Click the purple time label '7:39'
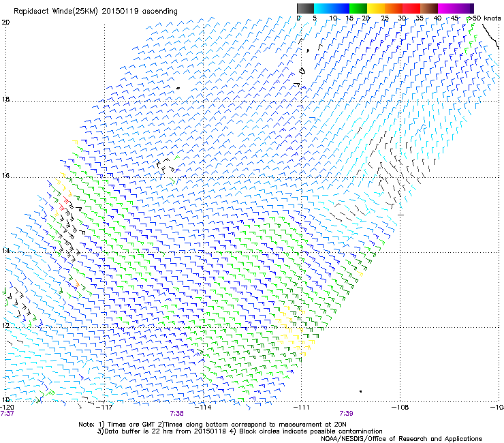Viewport: 504px width, 443px height. pyautogui.click(x=346, y=414)
